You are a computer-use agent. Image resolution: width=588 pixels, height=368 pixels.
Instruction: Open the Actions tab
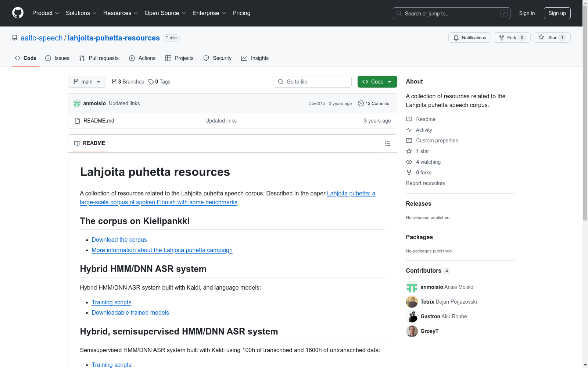(142, 58)
